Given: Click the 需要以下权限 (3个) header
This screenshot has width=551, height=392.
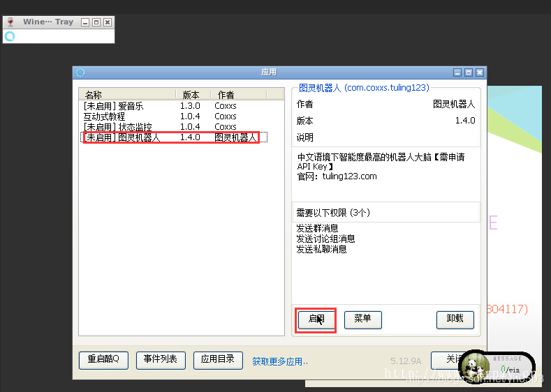Looking at the screenshot, I should point(333,213).
